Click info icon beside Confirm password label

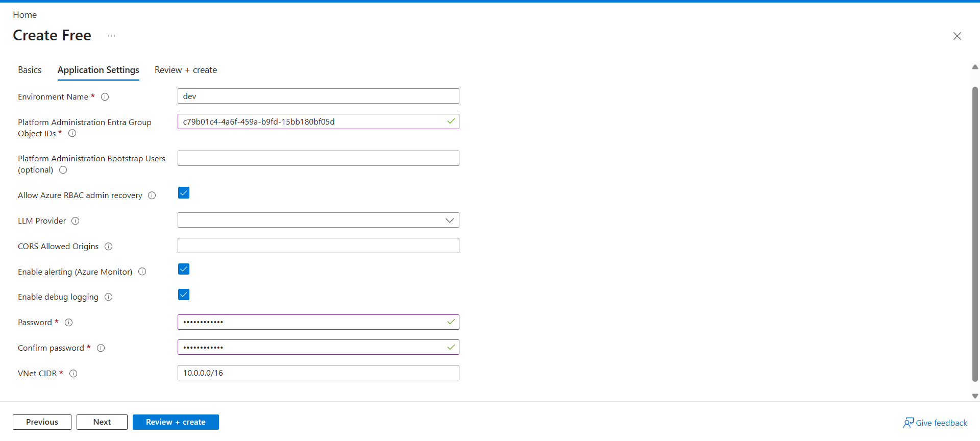101,348
